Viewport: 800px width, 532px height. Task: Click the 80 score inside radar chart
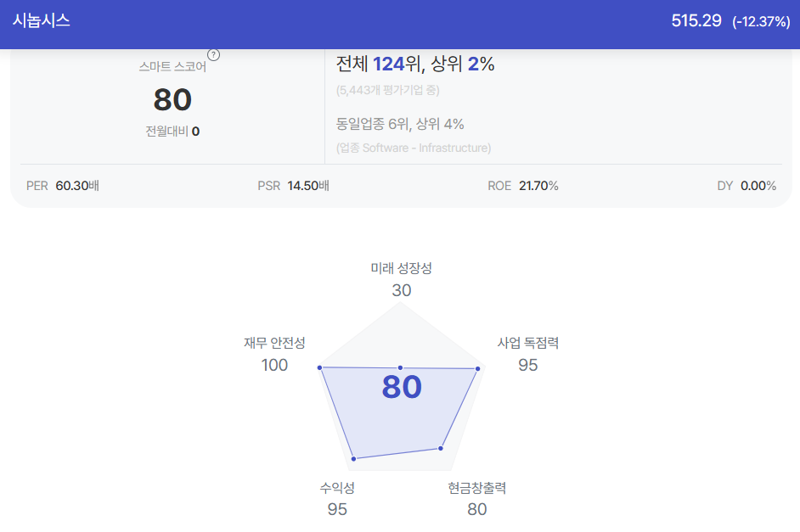pyautogui.click(x=402, y=387)
